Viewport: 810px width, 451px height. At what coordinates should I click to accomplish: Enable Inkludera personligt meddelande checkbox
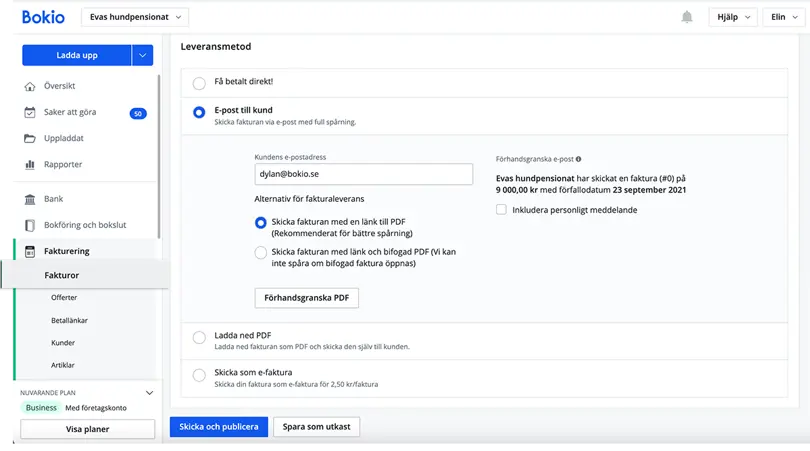coord(501,210)
